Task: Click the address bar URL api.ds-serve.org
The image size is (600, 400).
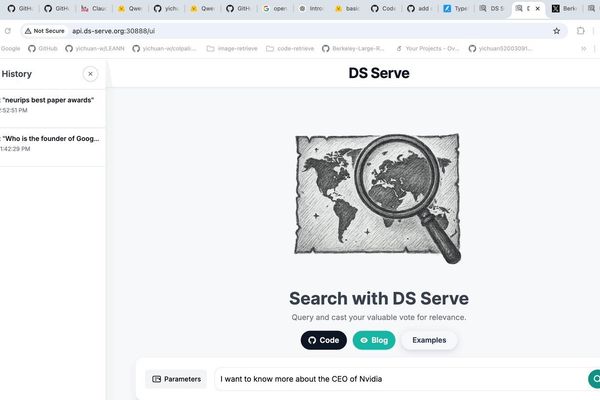Action: click(x=113, y=31)
